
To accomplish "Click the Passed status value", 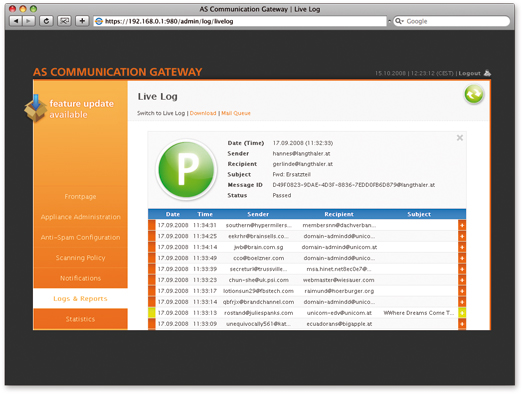I will [282, 195].
